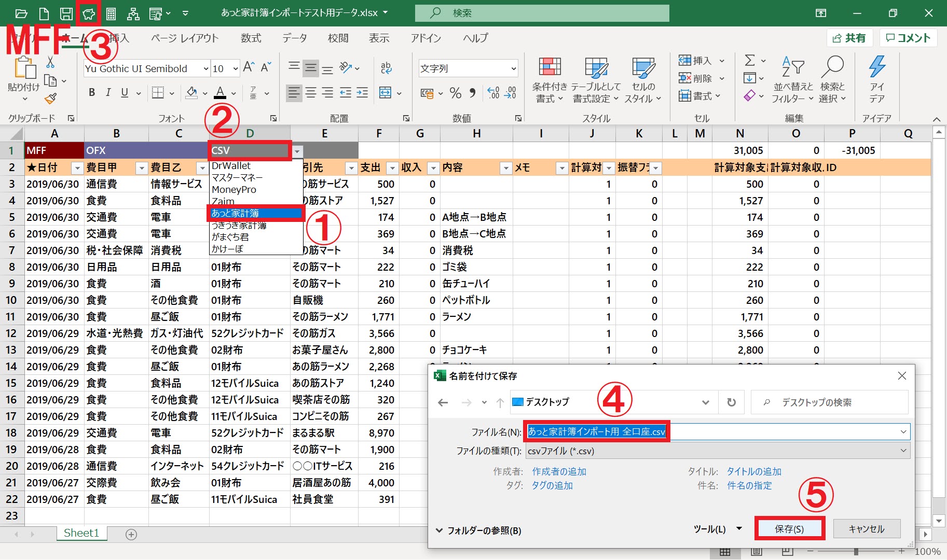
Task: Click the wrap text icon
Action: [x=386, y=67]
